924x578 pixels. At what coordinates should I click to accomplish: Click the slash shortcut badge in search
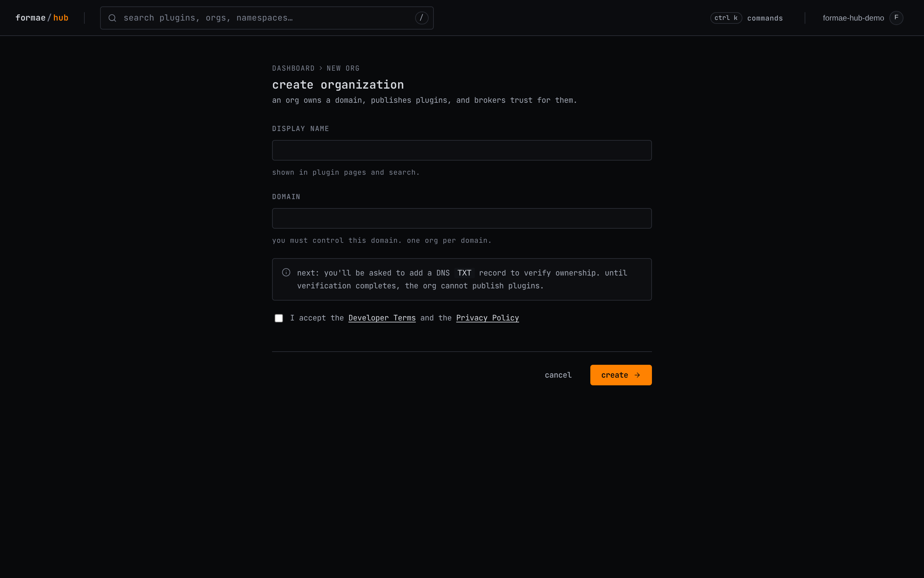pyautogui.click(x=422, y=18)
